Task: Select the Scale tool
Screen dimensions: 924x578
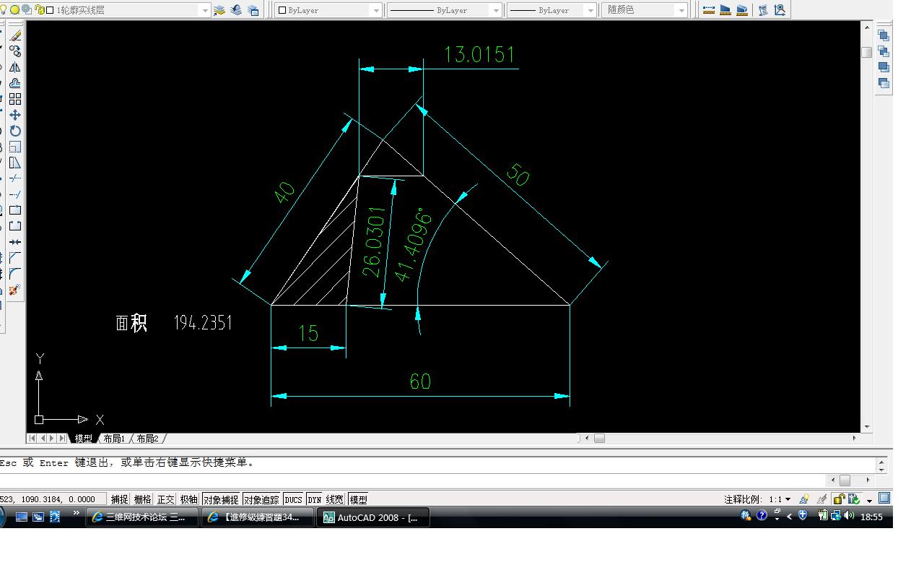Action: (15, 147)
